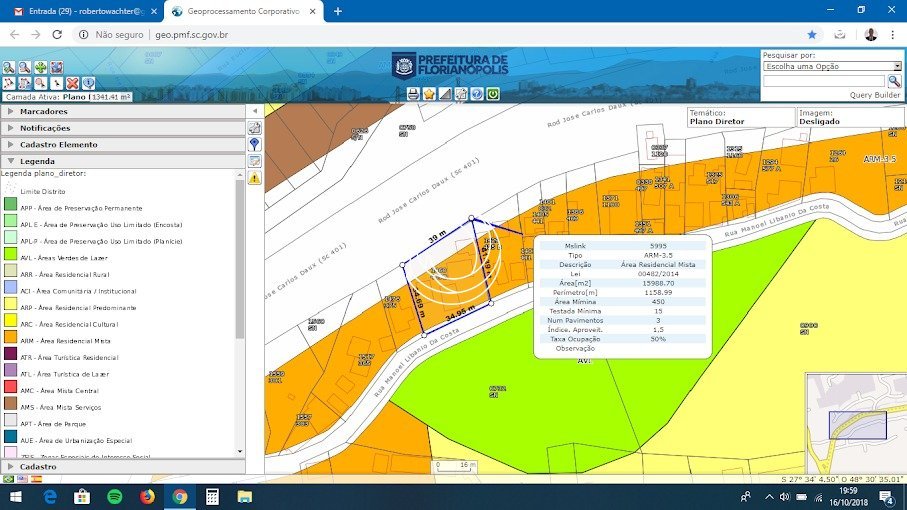Go back in browser history

14,35
